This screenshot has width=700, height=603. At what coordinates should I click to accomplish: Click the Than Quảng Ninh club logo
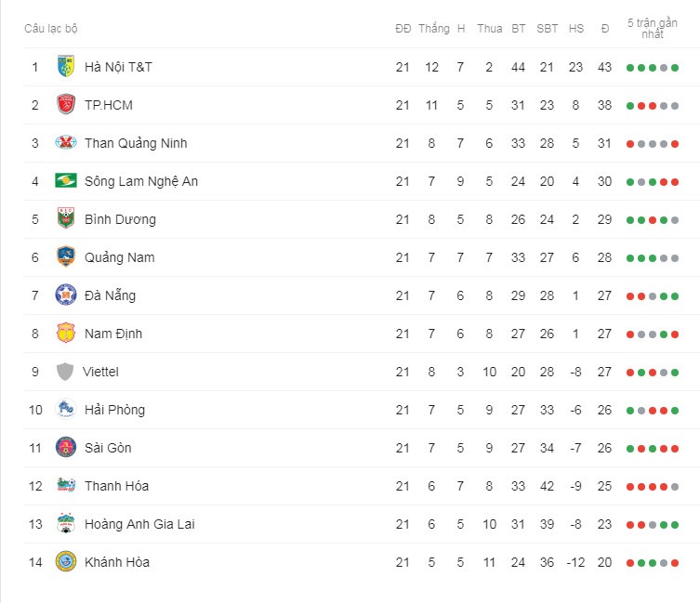(66, 143)
